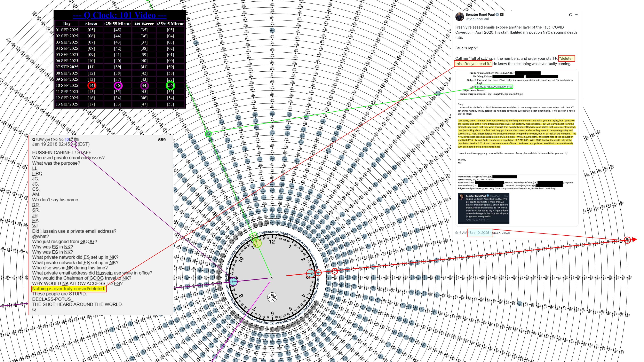
Task: Click the [59] cell in the 07 SEP row
Action: tap(170, 67)
